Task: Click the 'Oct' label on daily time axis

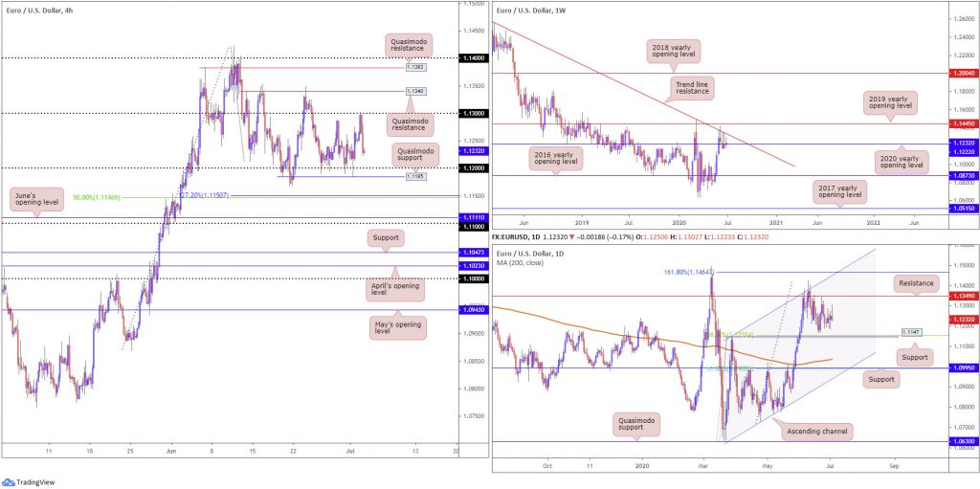Action: (547, 465)
